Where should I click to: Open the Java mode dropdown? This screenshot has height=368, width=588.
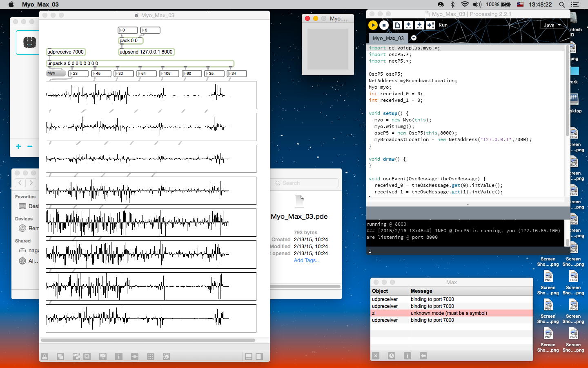552,25
